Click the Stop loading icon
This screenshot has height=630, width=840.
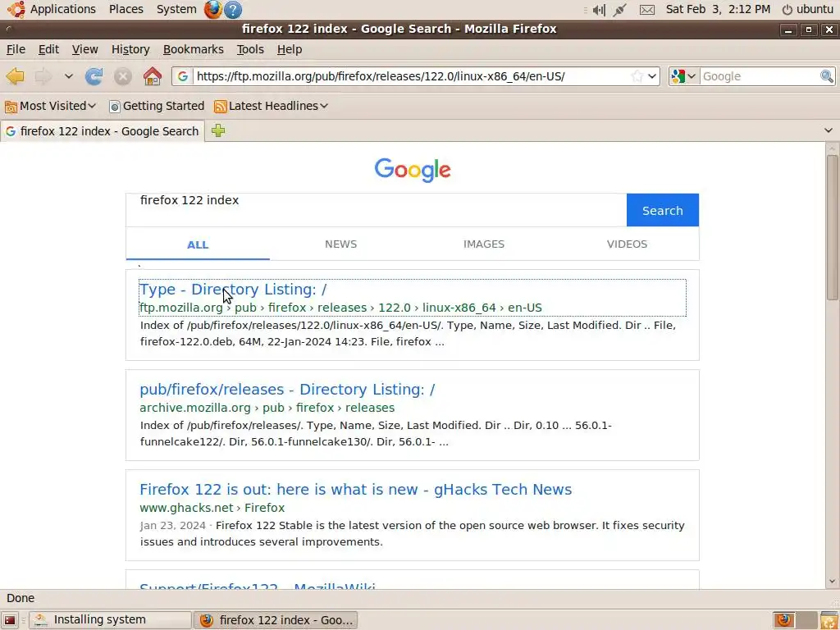point(123,76)
